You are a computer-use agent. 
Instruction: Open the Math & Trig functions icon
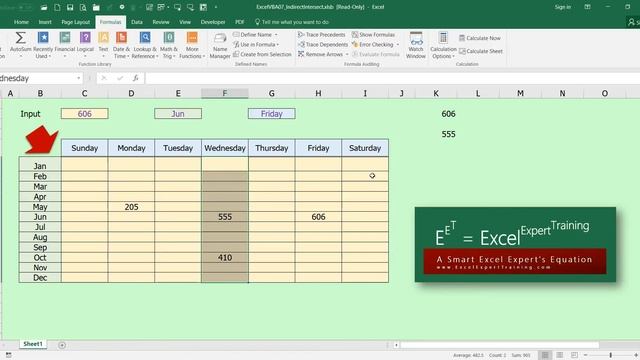point(169,38)
